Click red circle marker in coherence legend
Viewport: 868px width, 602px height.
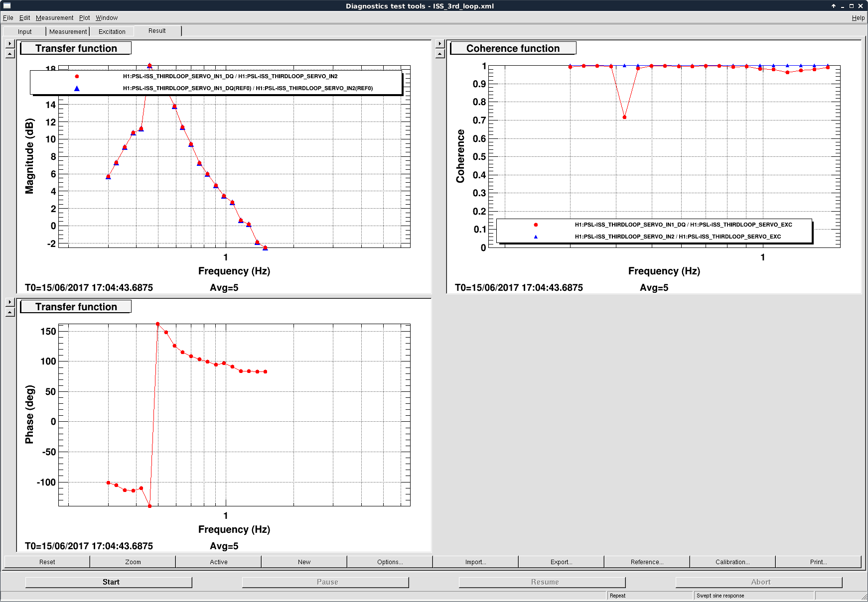click(536, 225)
